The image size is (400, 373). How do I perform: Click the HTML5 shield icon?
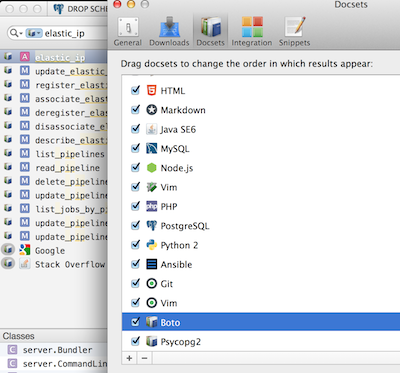coord(152,90)
